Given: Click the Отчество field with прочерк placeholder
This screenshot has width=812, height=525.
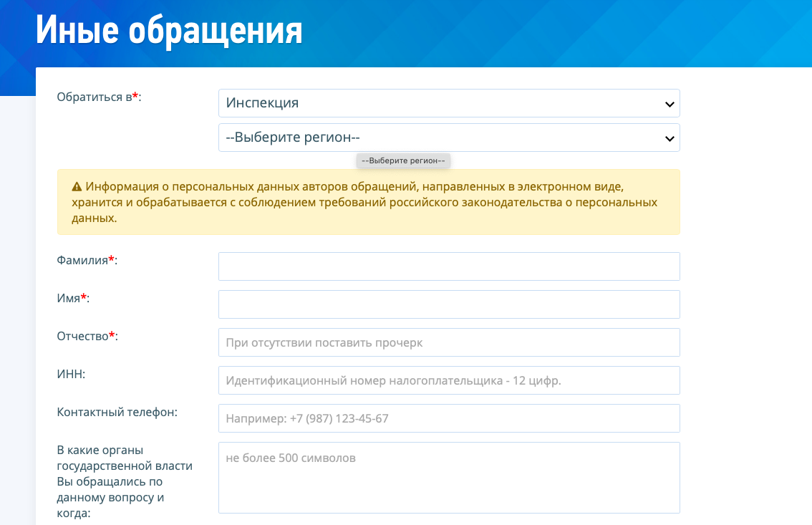Looking at the screenshot, I should point(449,342).
